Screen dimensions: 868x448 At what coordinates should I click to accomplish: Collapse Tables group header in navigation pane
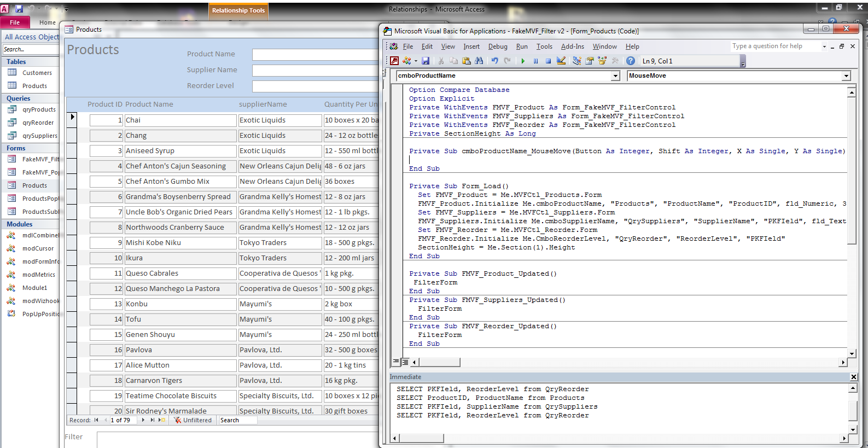30,62
